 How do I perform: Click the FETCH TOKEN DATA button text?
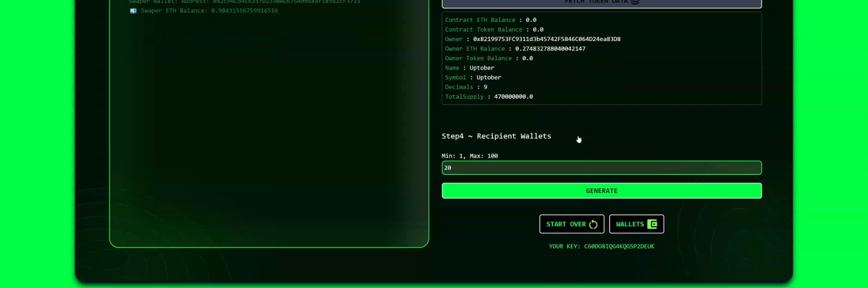coord(596,2)
